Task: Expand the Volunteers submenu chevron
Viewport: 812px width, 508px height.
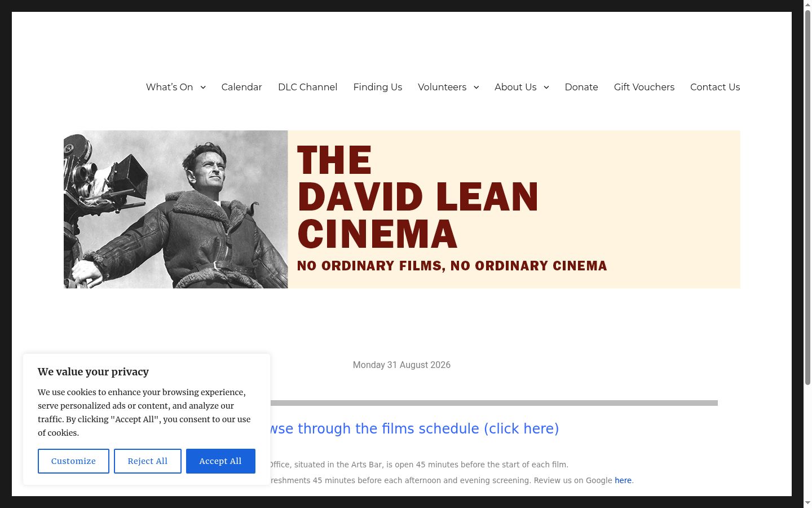Action: 476,87
